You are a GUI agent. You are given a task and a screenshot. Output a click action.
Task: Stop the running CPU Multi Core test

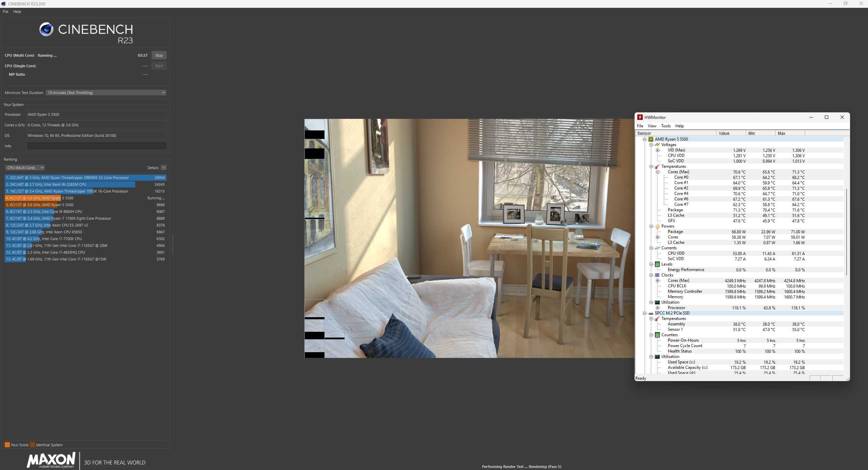tap(159, 55)
